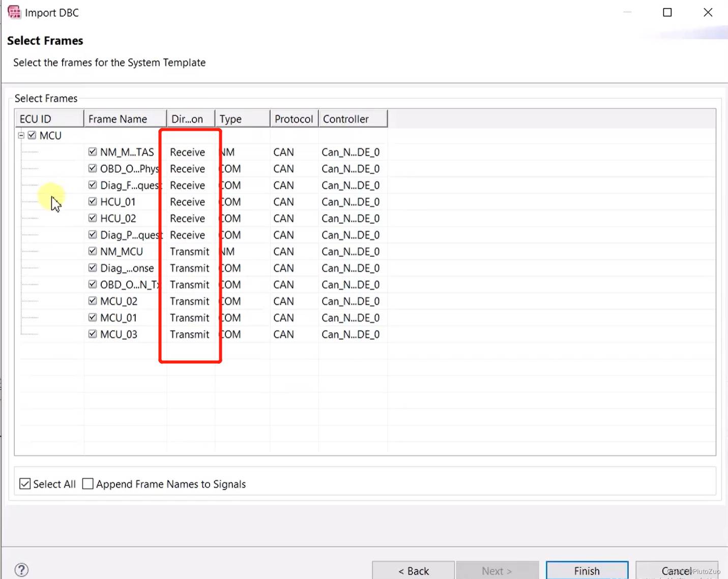This screenshot has height=579, width=728.
Task: Maximize the Import DBC window
Action: 667,12
